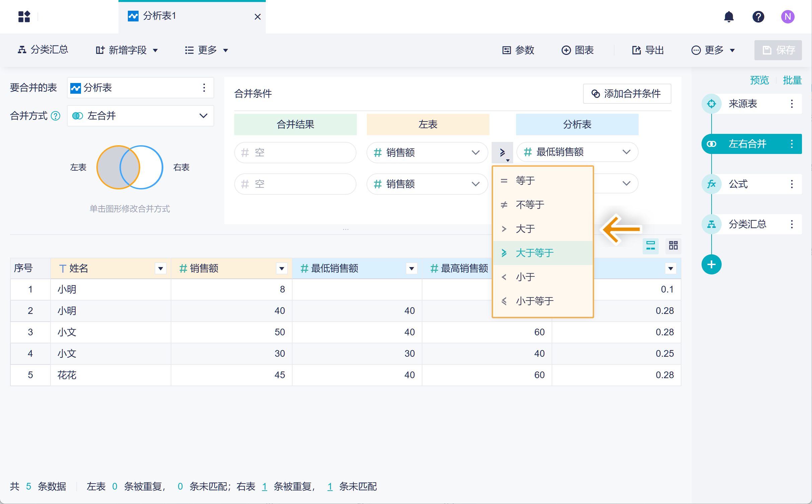Screen dimensions: 812x504
Task: Switch to split row view toggle
Action: pyautogui.click(x=650, y=246)
